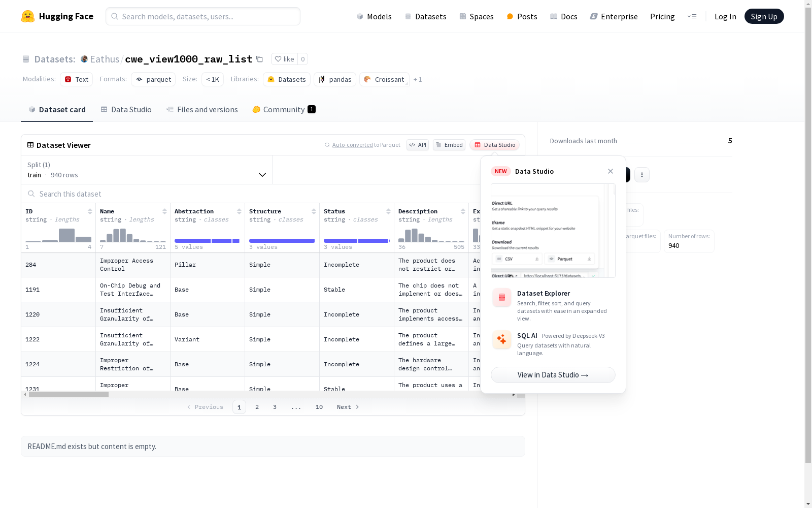Click the search magnifier in dataset search
The image size is (812, 508).
click(x=31, y=194)
